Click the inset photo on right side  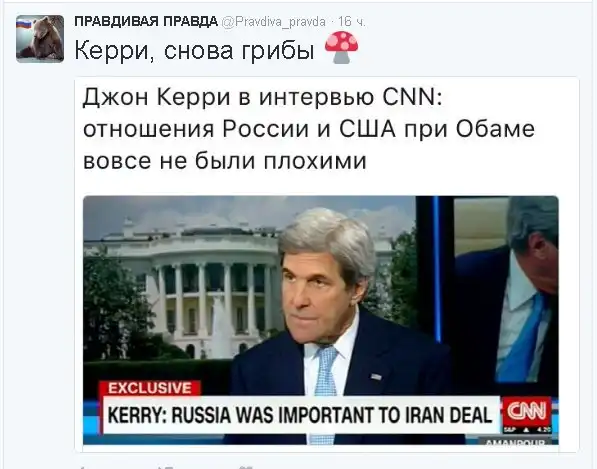(x=507, y=289)
